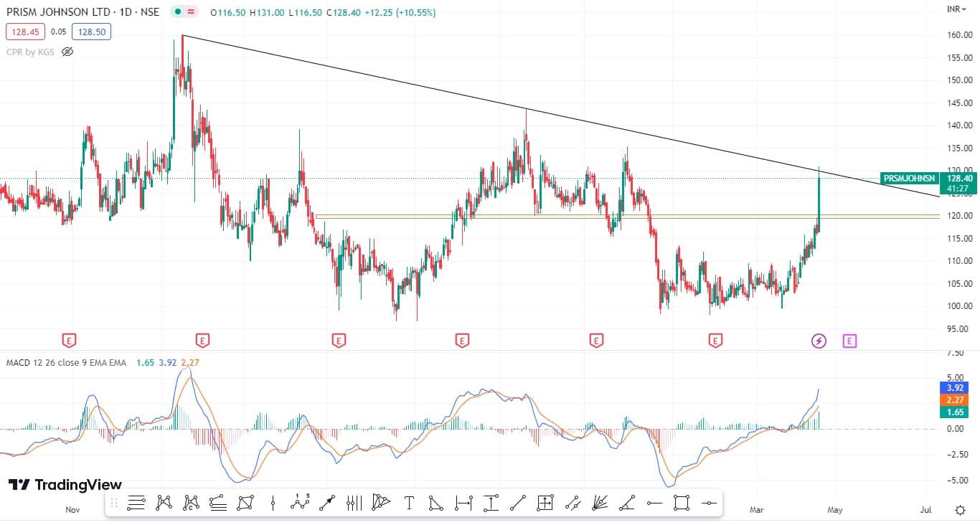
Task: Select the Text drawing tool
Action: 409,503
